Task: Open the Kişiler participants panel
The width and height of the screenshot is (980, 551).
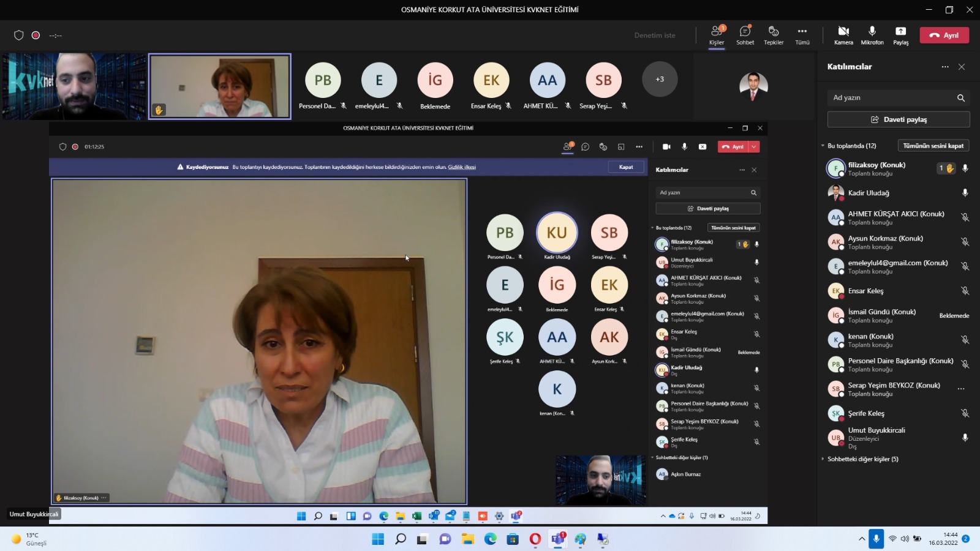Action: tap(717, 36)
